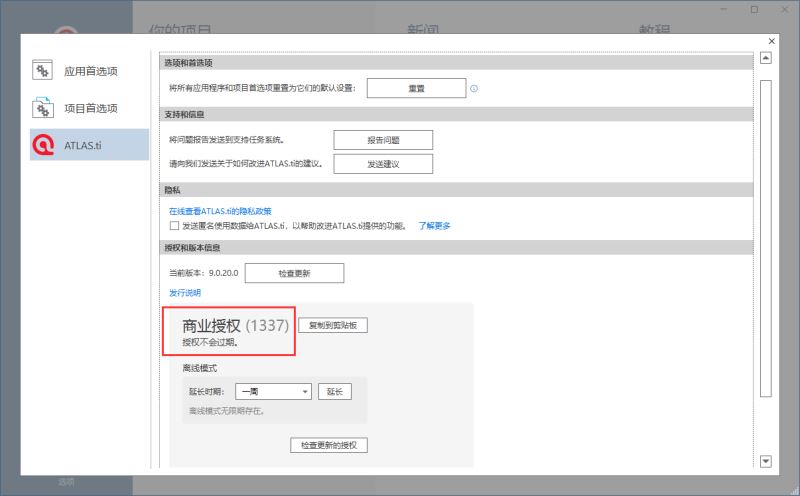Click the info icon beside 重置 button
This screenshot has height=496, width=800.
[474, 88]
